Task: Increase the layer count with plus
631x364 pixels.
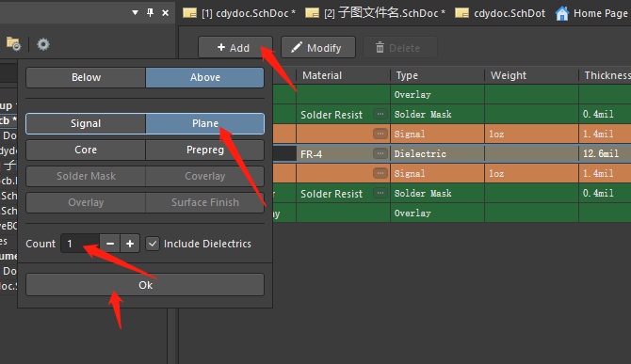Action: click(x=130, y=244)
